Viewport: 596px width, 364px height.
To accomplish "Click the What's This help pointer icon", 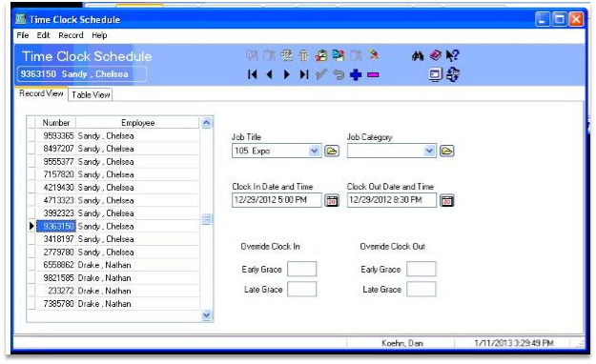I will [x=452, y=56].
